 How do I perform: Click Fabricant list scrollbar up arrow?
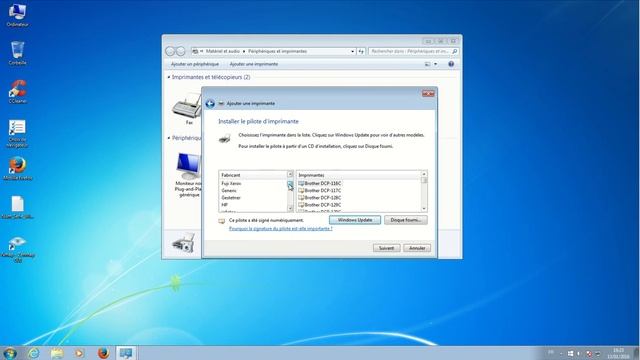click(290, 175)
